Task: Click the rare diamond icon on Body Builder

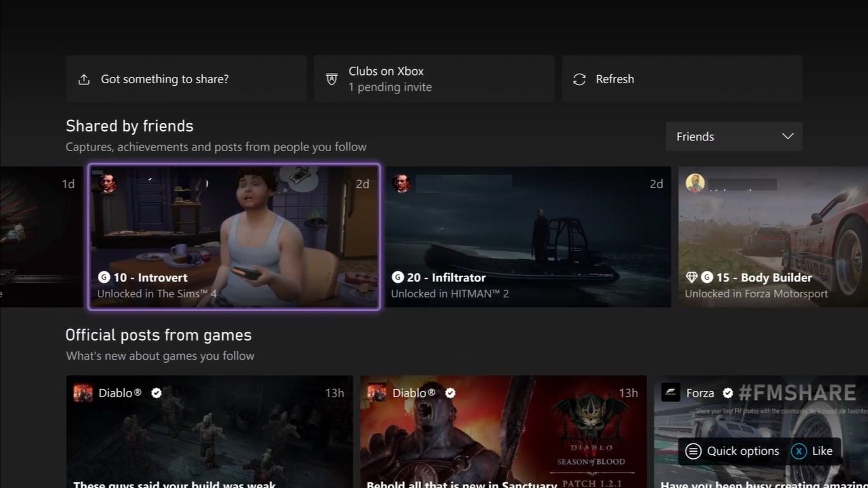Action: (x=692, y=277)
